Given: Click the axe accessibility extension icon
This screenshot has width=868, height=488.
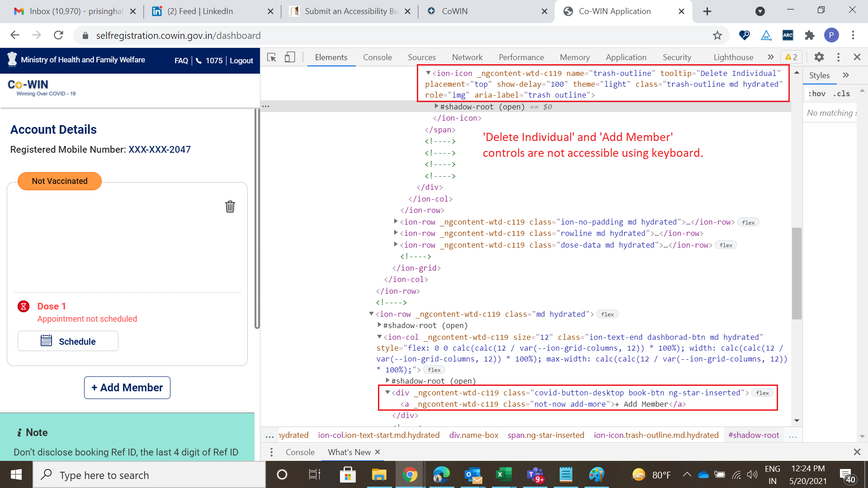Looking at the screenshot, I should [x=766, y=35].
